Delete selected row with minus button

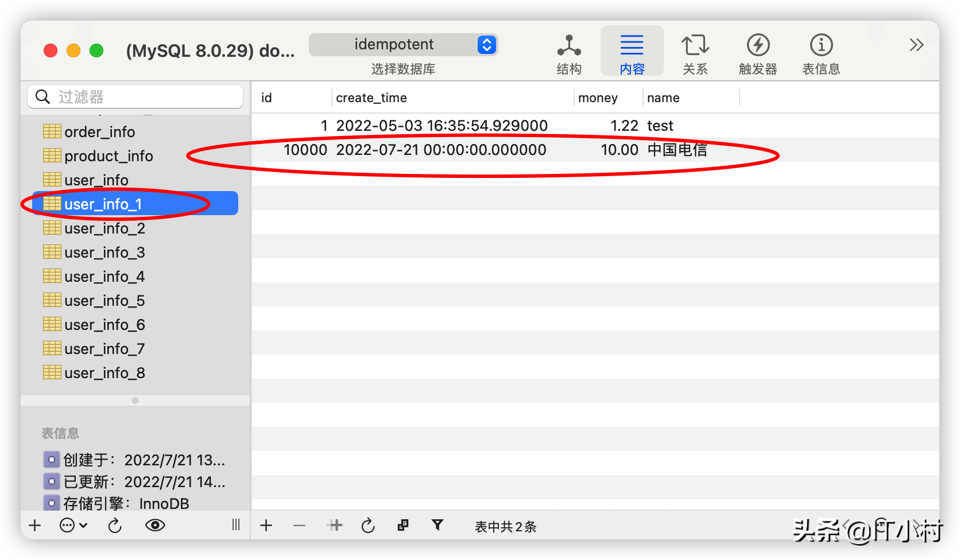coord(299,525)
